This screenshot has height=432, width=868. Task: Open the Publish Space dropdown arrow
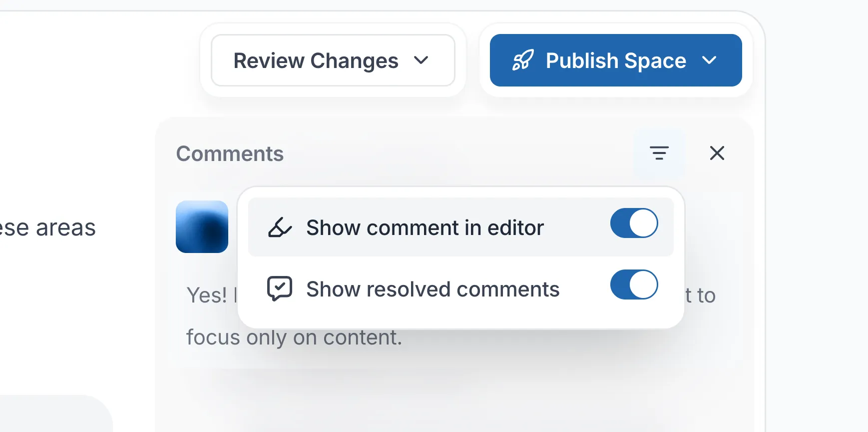[709, 60]
